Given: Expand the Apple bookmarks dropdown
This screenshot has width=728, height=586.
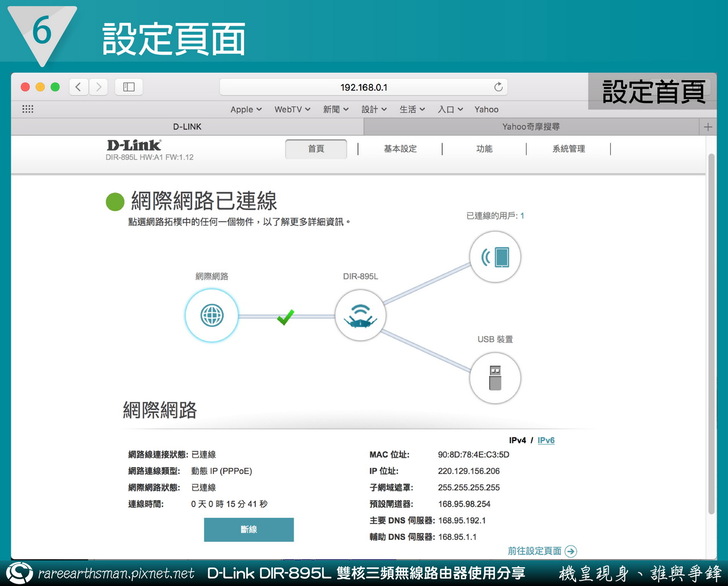Looking at the screenshot, I should tap(246, 109).
